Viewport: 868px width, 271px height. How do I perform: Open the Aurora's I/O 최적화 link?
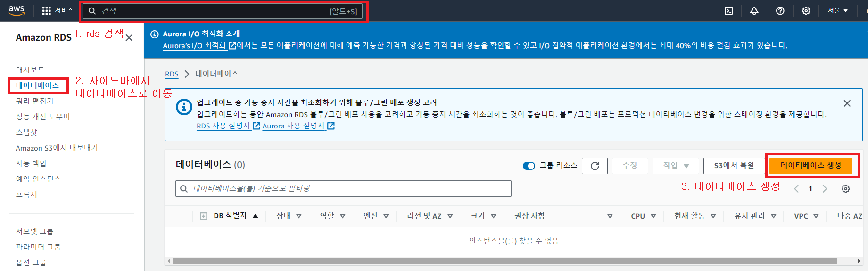(x=199, y=46)
